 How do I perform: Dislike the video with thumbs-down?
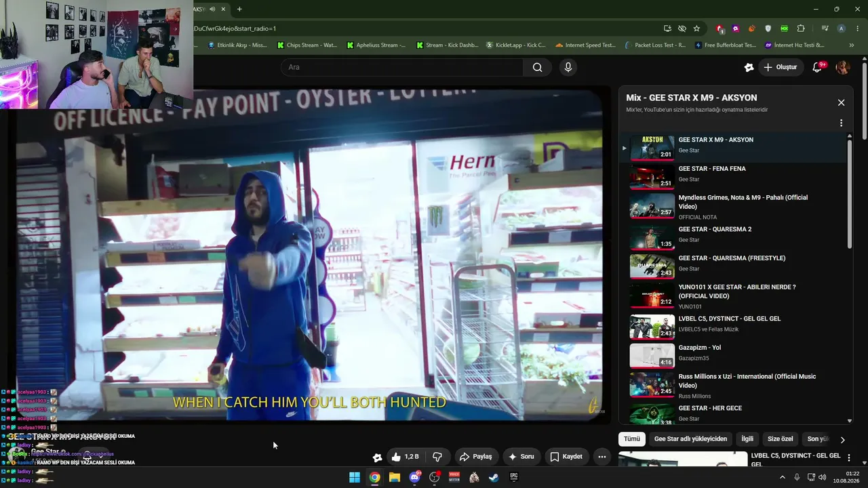pos(437,457)
